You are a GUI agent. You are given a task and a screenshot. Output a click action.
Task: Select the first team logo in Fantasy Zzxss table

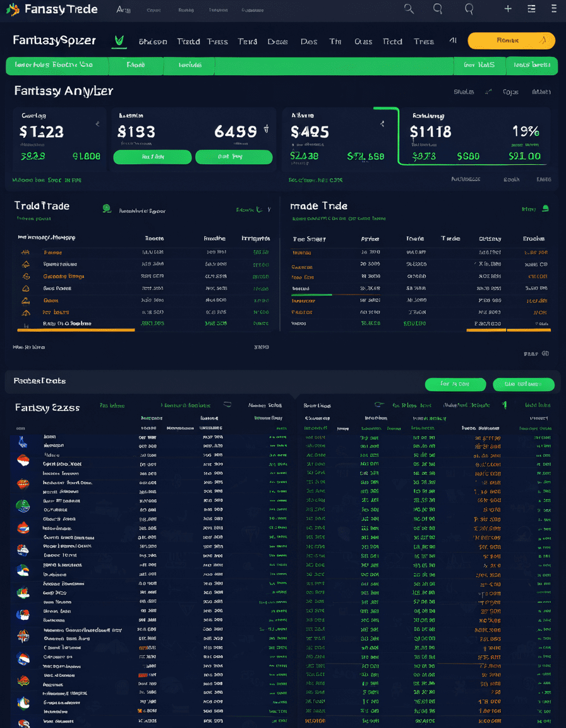pos(22,440)
